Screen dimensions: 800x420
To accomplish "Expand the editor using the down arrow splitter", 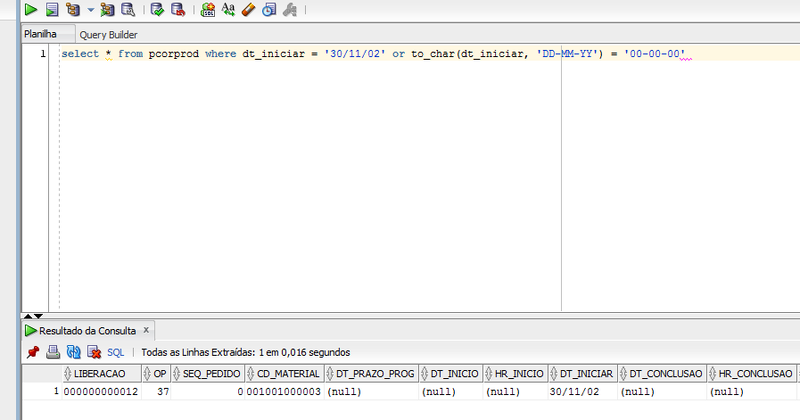I will click(x=38, y=316).
